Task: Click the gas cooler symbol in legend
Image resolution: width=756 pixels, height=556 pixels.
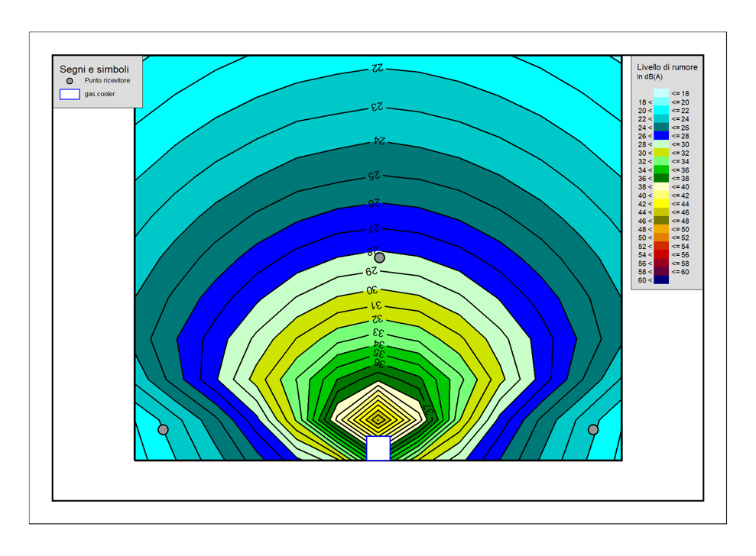Action: tap(70, 95)
